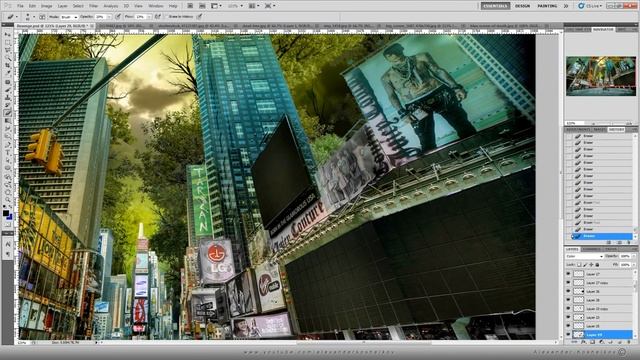Image resolution: width=640 pixels, height=360 pixels.
Task: Create new snapshot in History panel
Action: coord(619,242)
